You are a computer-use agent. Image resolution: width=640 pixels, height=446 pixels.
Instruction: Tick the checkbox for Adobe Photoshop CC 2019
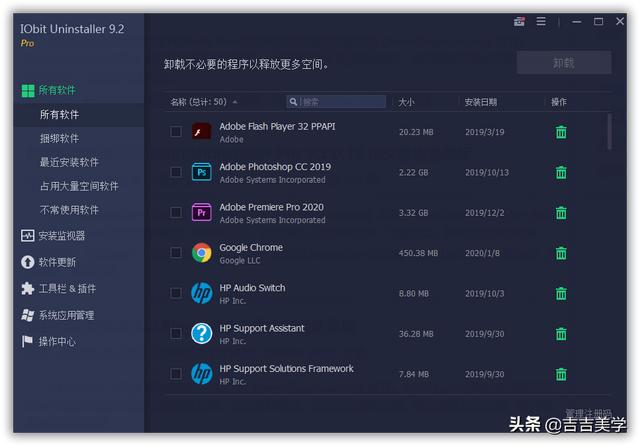coord(176,172)
